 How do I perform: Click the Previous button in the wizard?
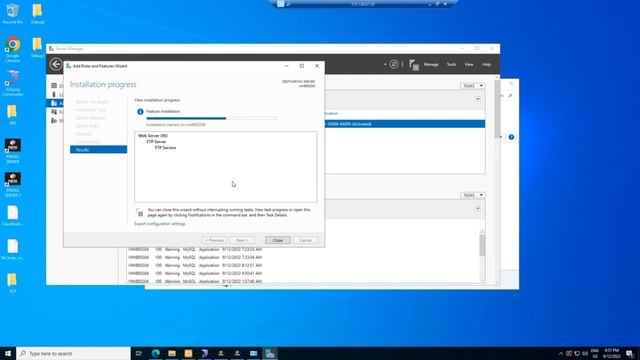pos(214,240)
